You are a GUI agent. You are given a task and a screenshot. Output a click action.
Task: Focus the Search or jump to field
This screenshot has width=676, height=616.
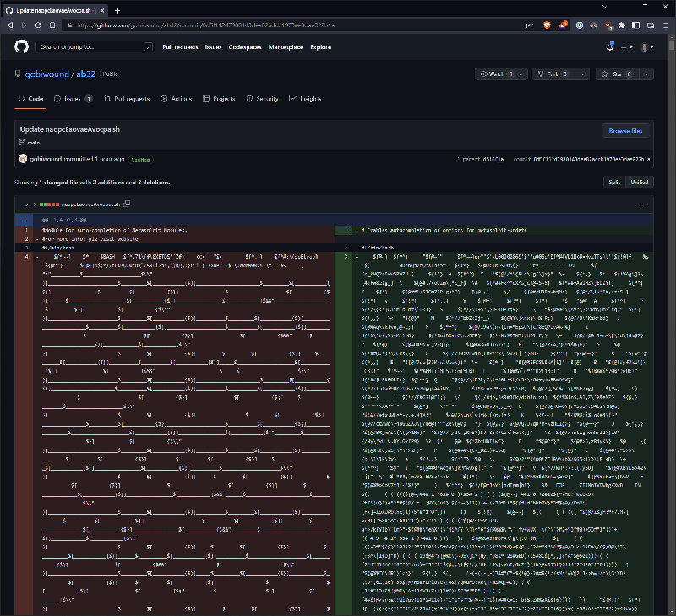(95, 46)
